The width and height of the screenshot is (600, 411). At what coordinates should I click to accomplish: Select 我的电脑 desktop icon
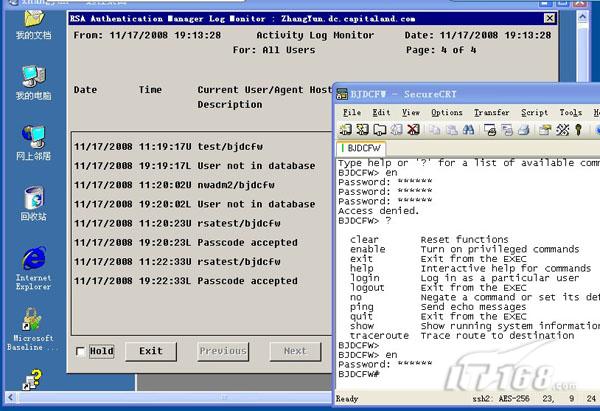click(34, 83)
